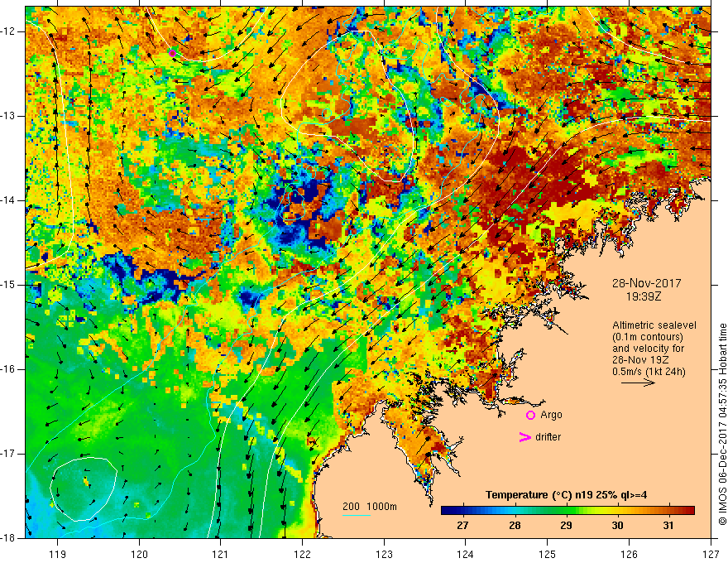This screenshot has height=563, width=728.
Task: Click the '200 1000m' depth legend label
Action: (x=370, y=507)
